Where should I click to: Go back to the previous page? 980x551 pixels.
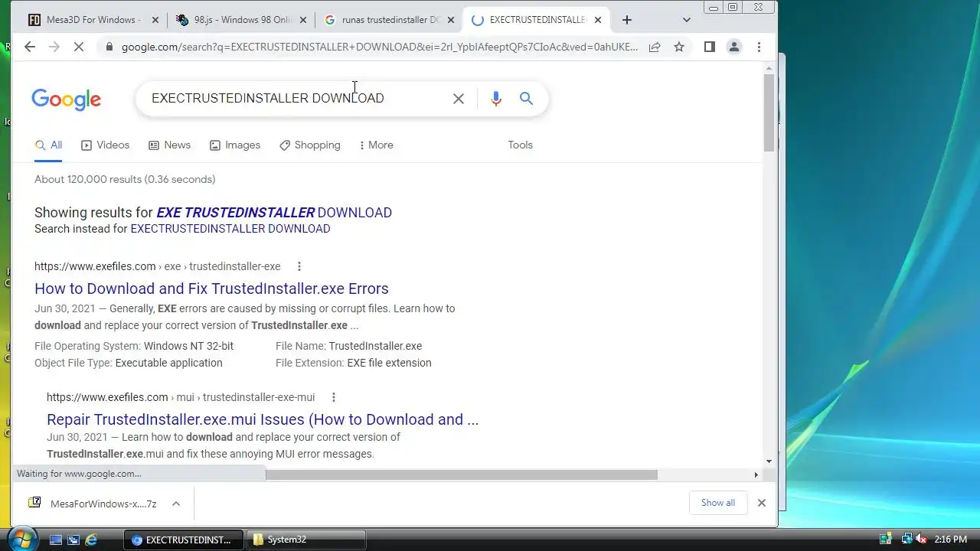(x=30, y=47)
